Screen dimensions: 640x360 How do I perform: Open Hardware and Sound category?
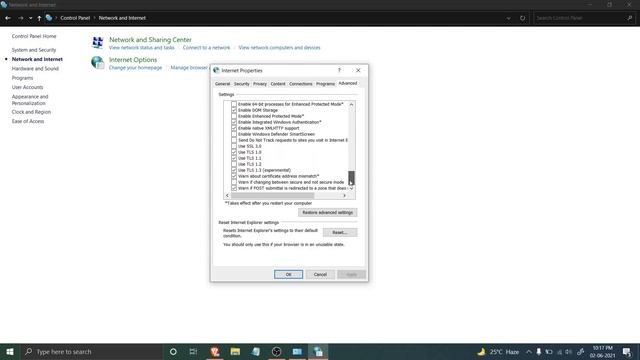35,69
